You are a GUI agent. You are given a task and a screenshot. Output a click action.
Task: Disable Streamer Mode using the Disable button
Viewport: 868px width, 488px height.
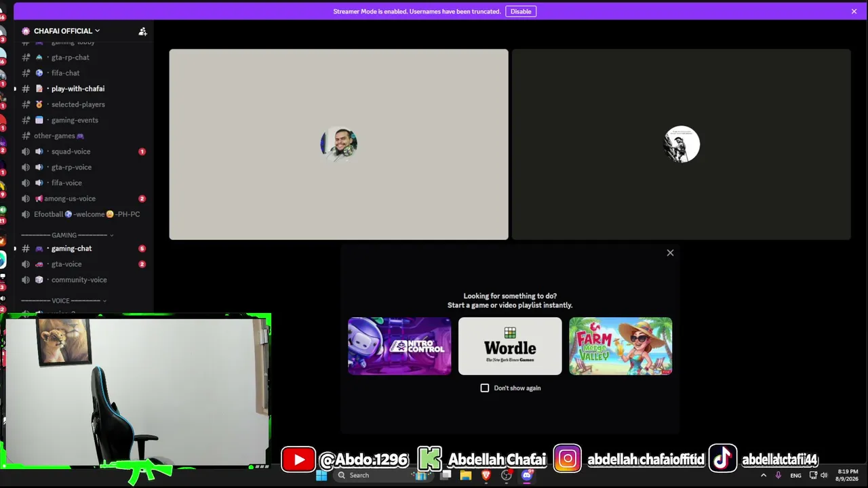tap(521, 12)
